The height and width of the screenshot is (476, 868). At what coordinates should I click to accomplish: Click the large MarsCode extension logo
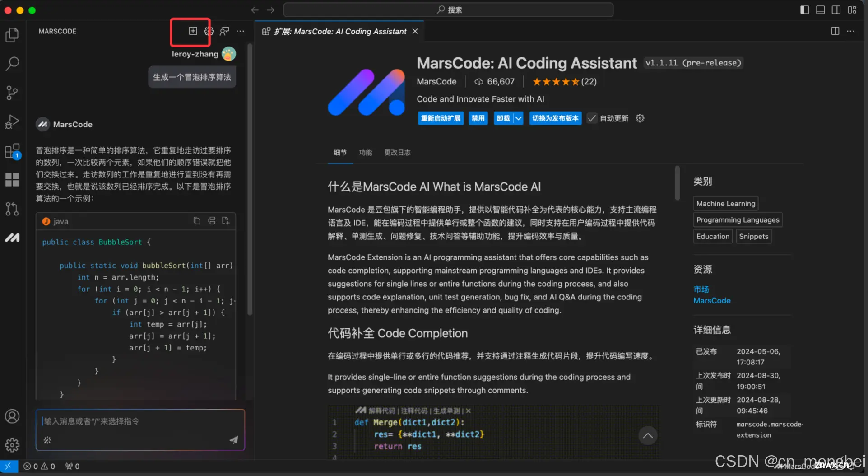(x=367, y=92)
